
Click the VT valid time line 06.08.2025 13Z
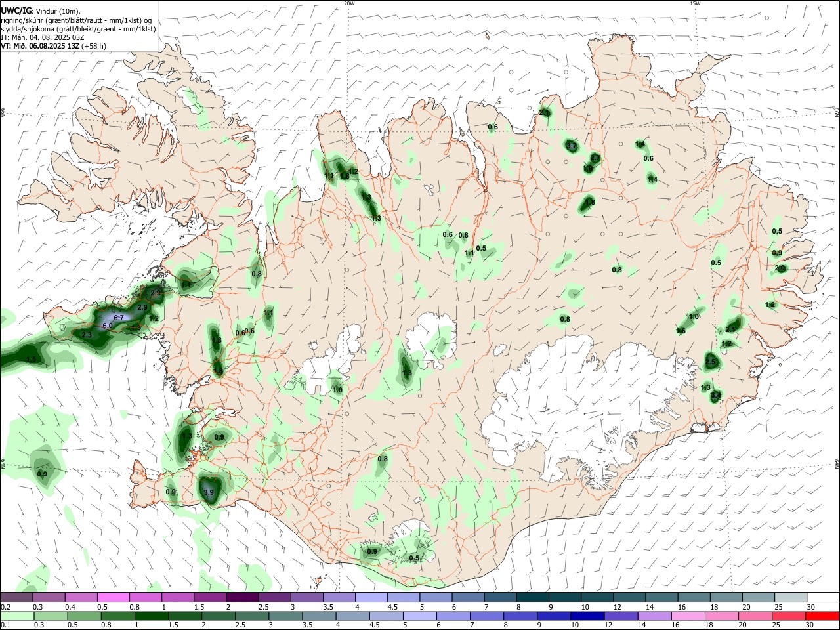pyautogui.click(x=54, y=46)
